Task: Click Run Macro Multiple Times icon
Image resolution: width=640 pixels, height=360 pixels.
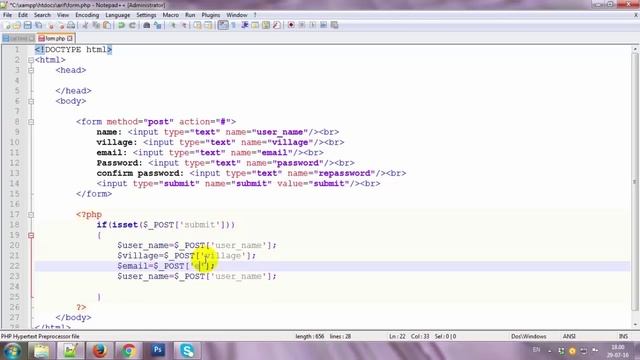Action: point(323,25)
